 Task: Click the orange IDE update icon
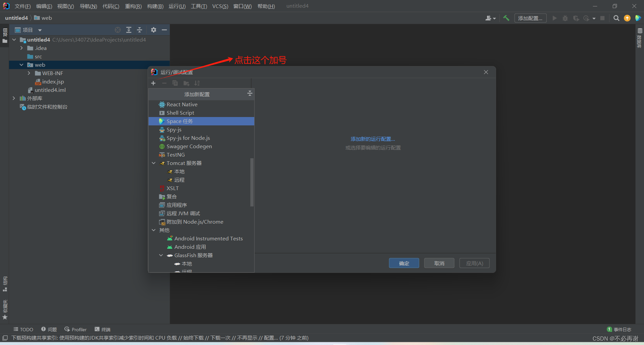coord(627,18)
